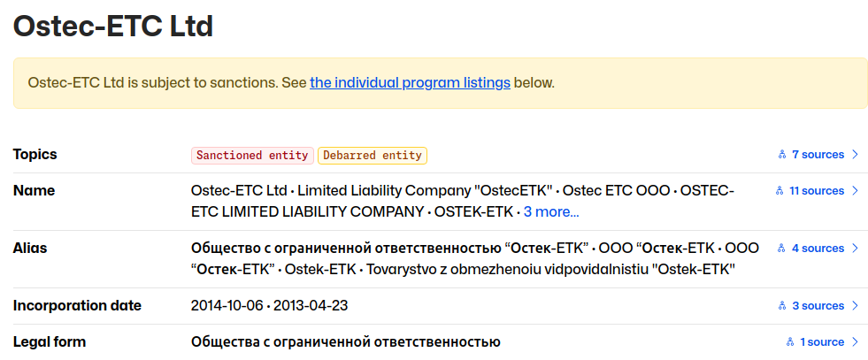Open the 7 sources link for Topics
The height and width of the screenshot is (360, 868).
[818, 155]
